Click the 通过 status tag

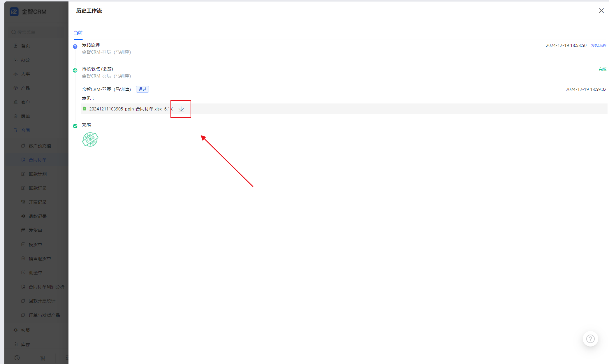(142, 89)
